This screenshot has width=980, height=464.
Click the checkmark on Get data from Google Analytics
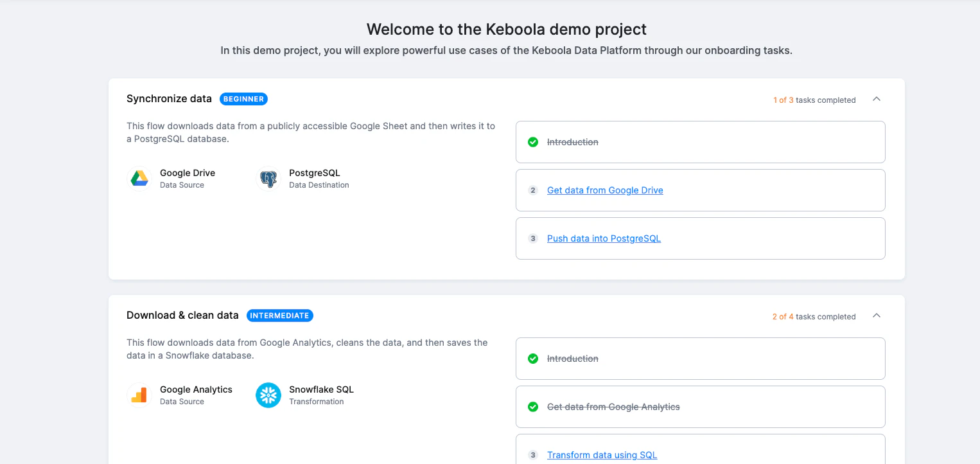click(x=532, y=407)
